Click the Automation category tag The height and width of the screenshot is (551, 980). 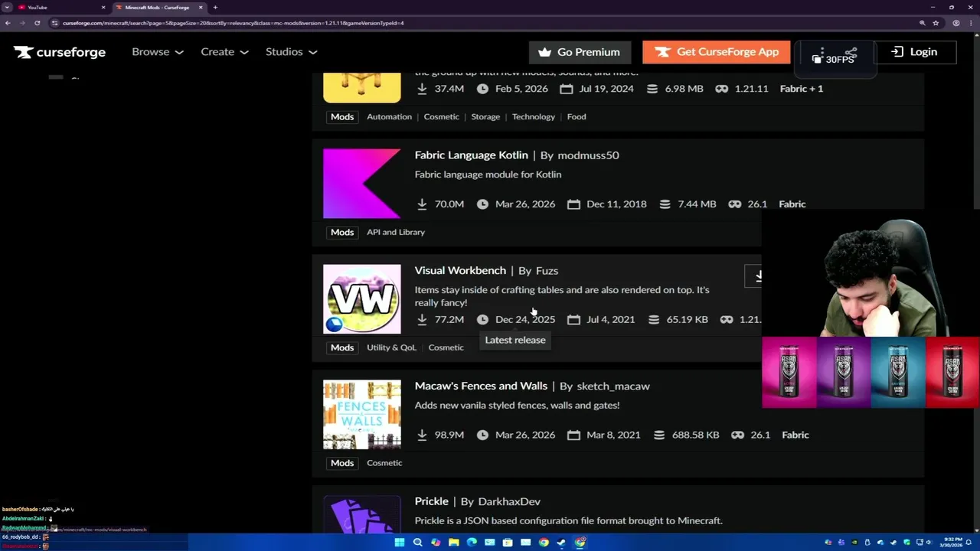pyautogui.click(x=389, y=116)
